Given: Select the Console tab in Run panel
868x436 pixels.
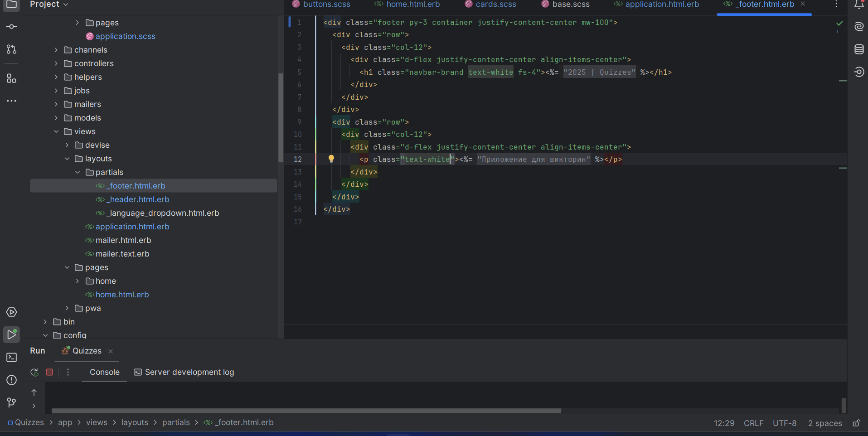Looking at the screenshot, I should tap(105, 372).
